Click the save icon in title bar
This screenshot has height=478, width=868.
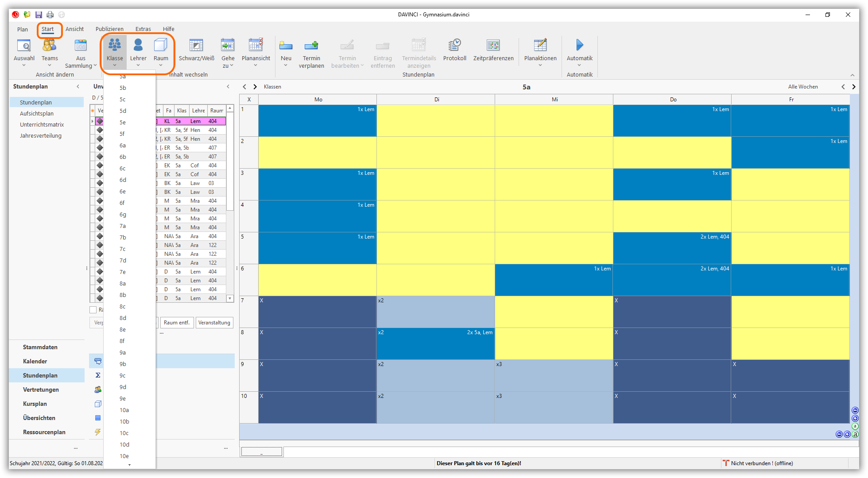(x=39, y=15)
